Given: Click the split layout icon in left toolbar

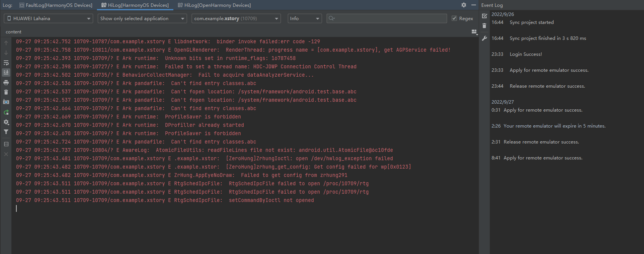Looking at the screenshot, I should (6, 144).
